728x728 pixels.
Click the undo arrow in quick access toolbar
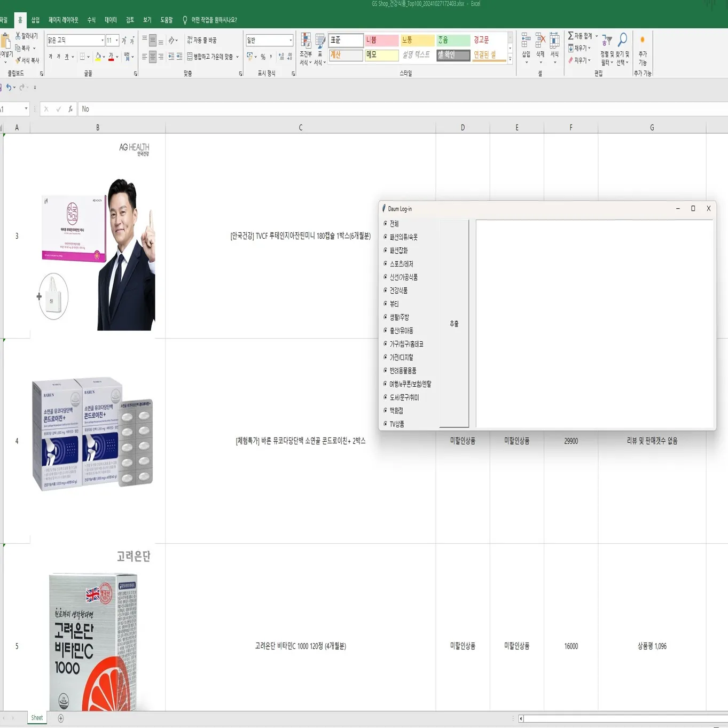pos(9,87)
